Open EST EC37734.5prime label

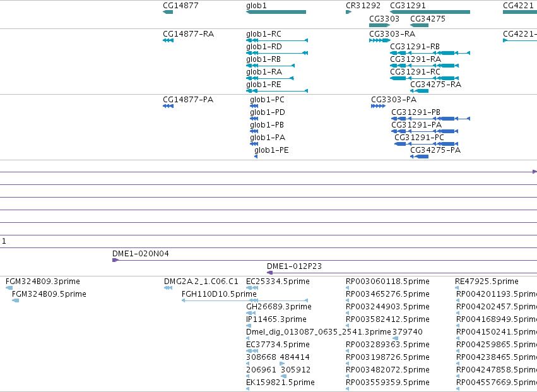point(278,345)
